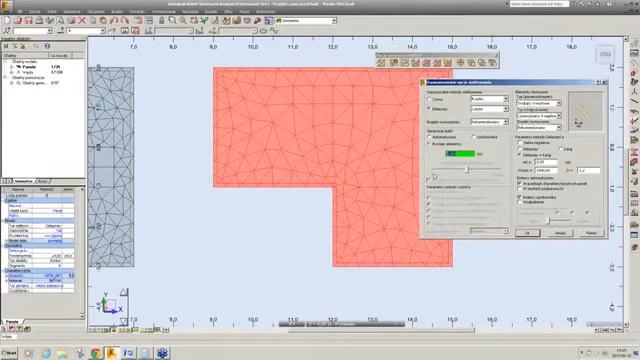Open the Geometria menu
The width and height of the screenshot is (640, 360).
(72, 12)
